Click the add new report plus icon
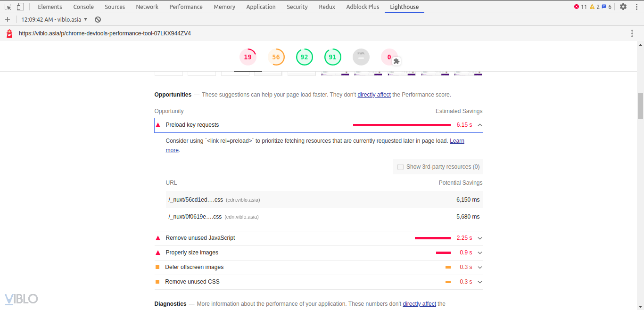 click(8, 19)
